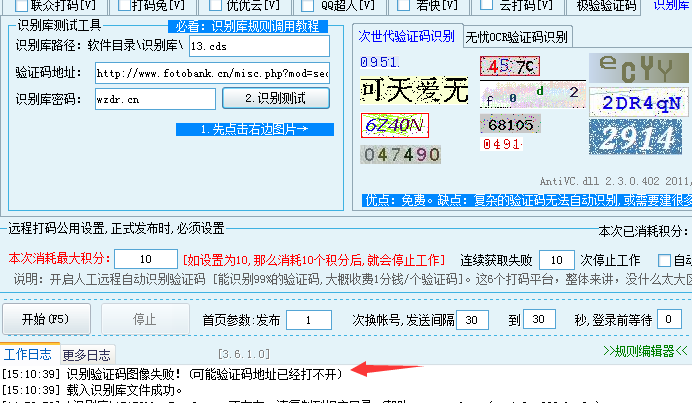Switch to the 无忧OCR验证码识别 tab
The width and height of the screenshot is (692, 403).
point(516,38)
